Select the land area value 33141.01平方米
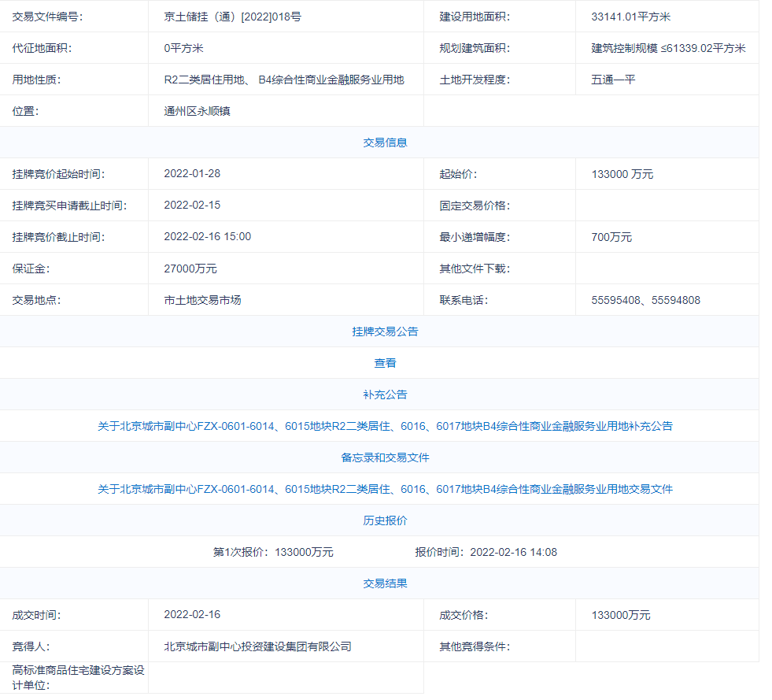This screenshot has height=700, width=772. point(630,17)
